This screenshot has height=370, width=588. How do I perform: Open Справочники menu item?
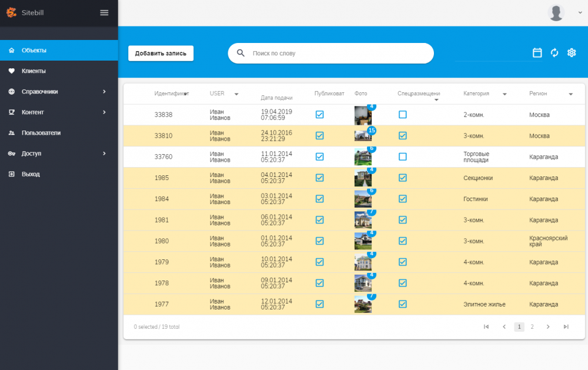point(59,92)
